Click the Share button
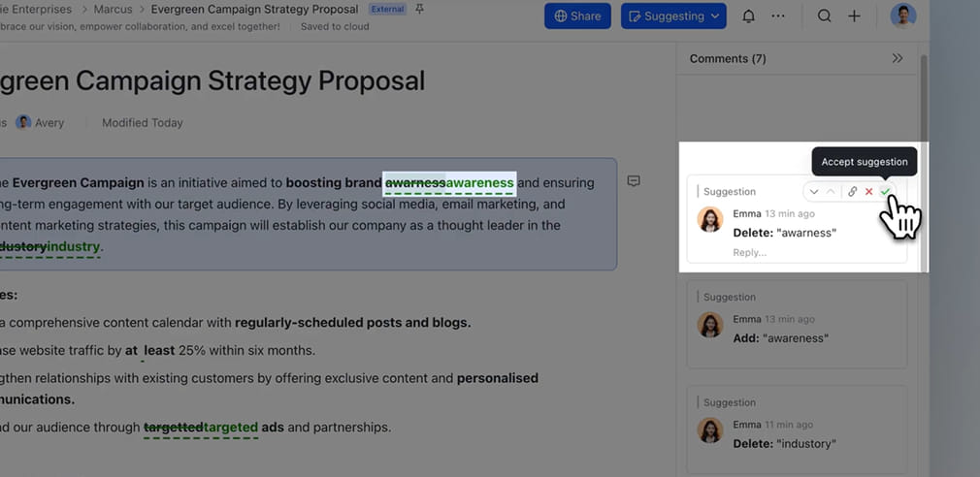The height and width of the screenshot is (477, 980). (x=577, y=16)
